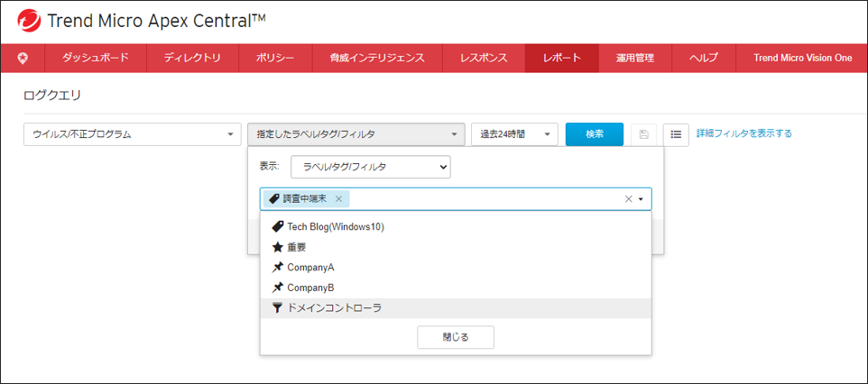
Task: Click the Trend Micro logo icon
Action: click(30, 22)
